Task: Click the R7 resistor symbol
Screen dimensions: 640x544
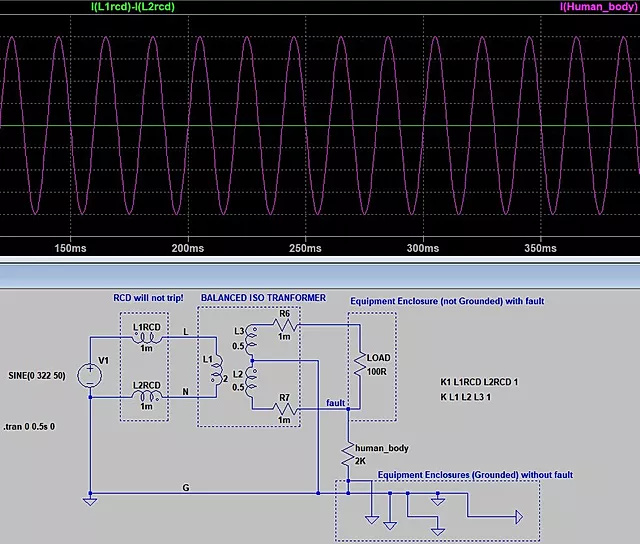Action: 285,409
